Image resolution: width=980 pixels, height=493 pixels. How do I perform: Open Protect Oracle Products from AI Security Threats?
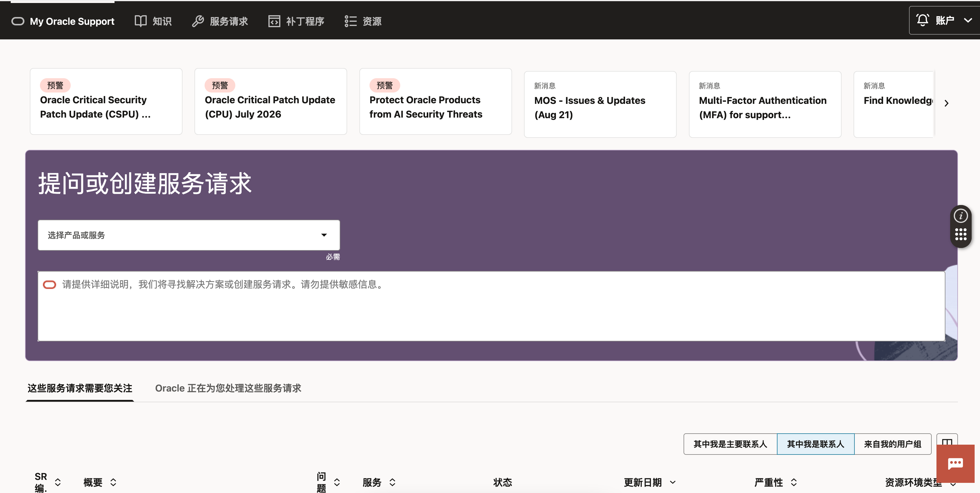click(x=436, y=101)
